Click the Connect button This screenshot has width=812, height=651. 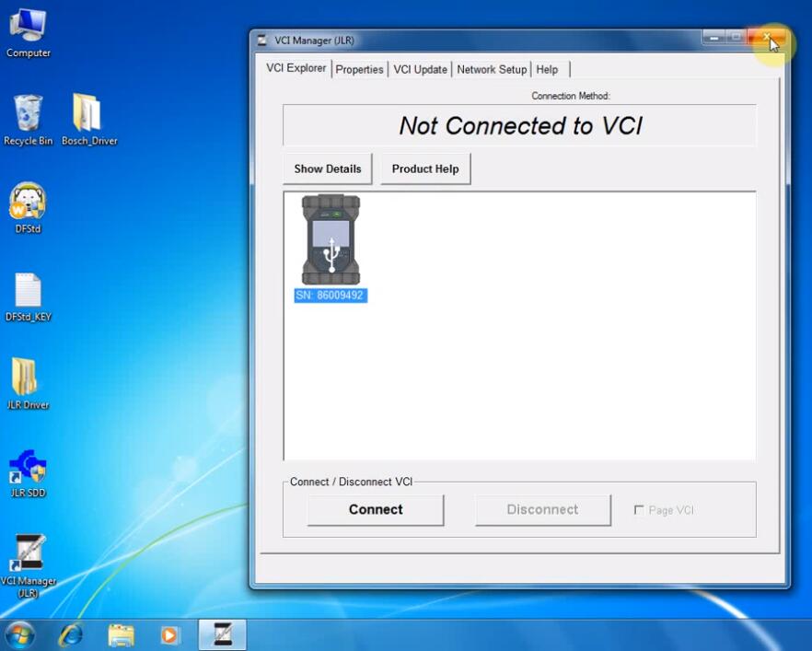pos(376,509)
